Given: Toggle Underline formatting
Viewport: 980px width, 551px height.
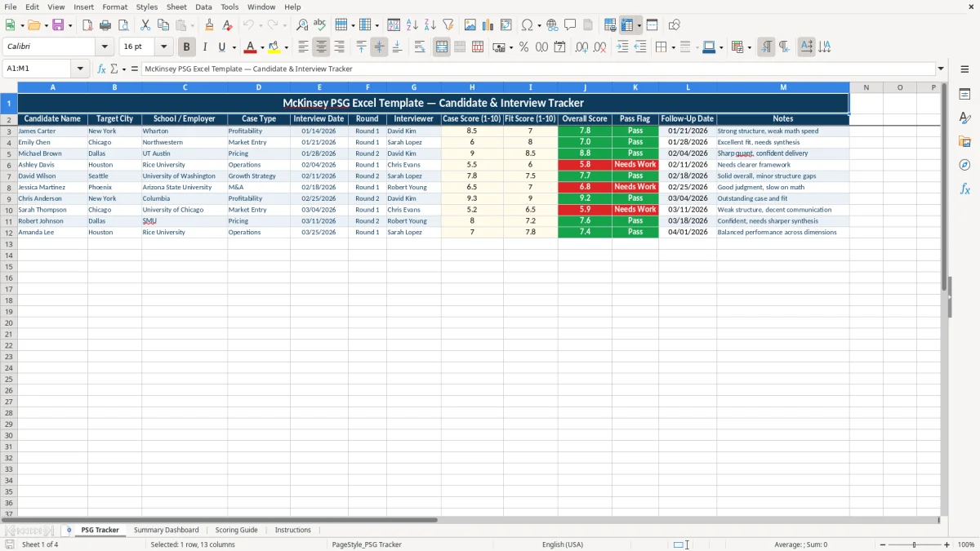Looking at the screenshot, I should point(221,47).
